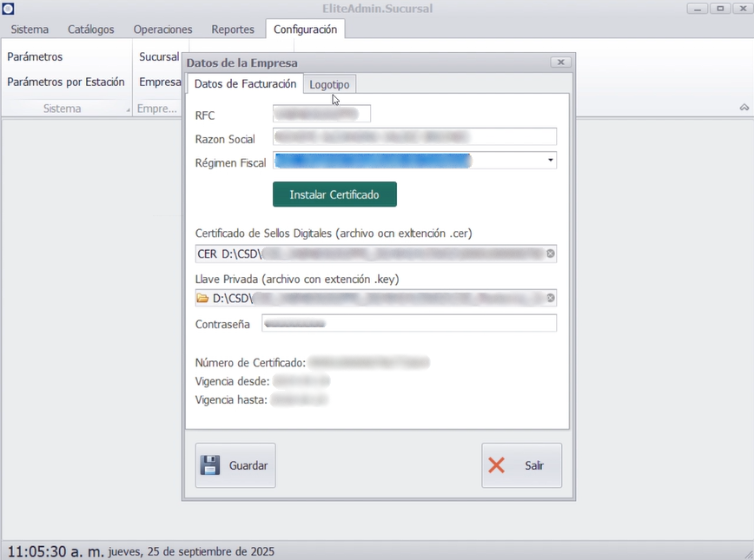The height and width of the screenshot is (560, 754).
Task: Open the Catálogos ribbon tab
Action: pos(90,30)
